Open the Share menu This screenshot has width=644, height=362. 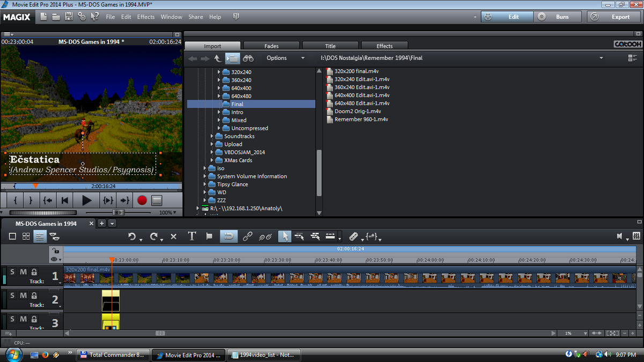coord(195,17)
